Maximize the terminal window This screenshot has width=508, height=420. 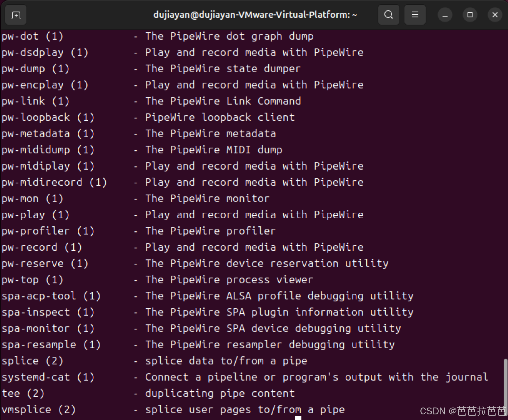pyautogui.click(x=470, y=15)
